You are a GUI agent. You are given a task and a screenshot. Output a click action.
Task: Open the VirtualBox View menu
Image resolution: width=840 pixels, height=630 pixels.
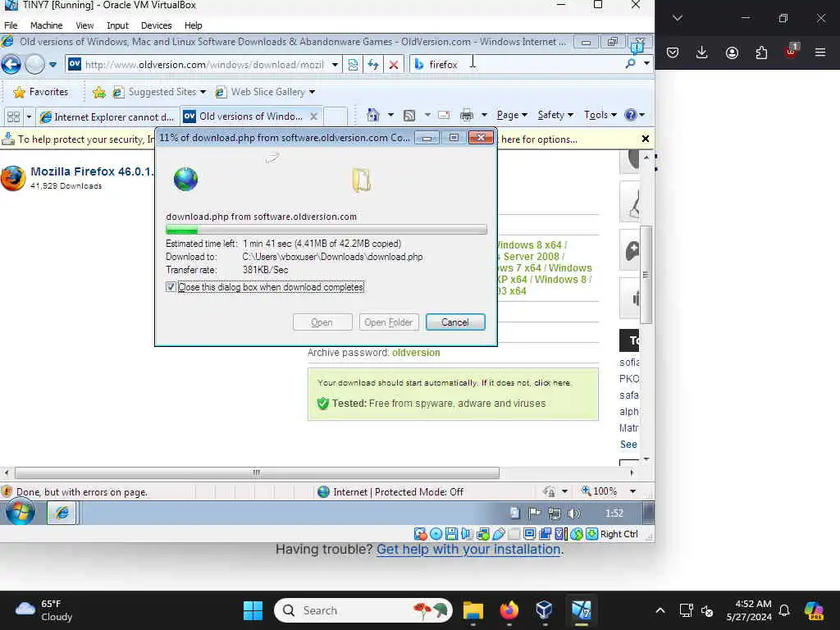84,25
